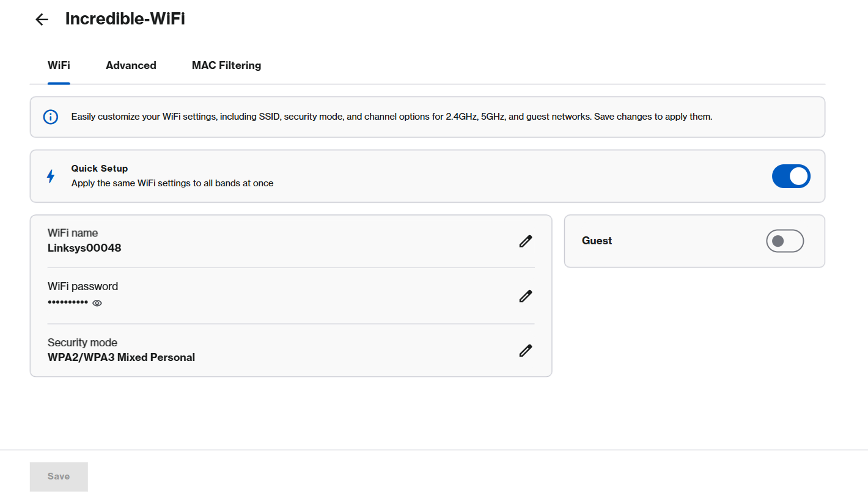The height and width of the screenshot is (499, 868).
Task: Go back using the left arrow icon
Action: click(42, 20)
